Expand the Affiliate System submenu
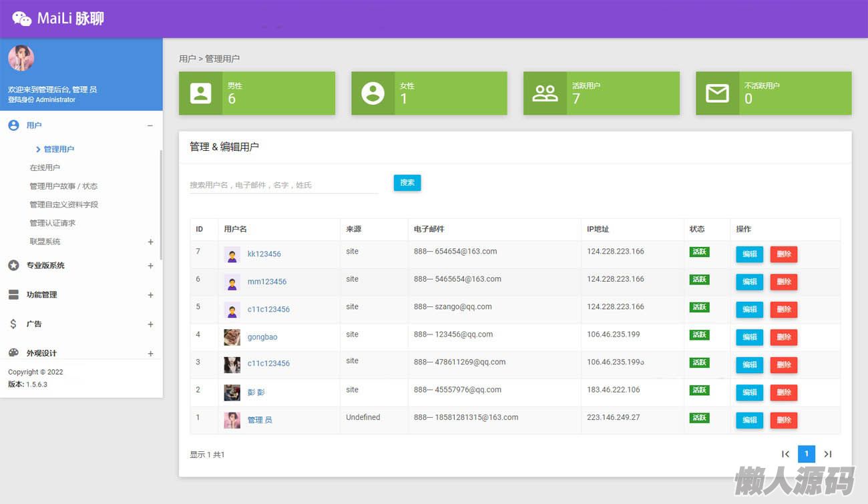Image resolution: width=868 pixels, height=504 pixels. (150, 242)
